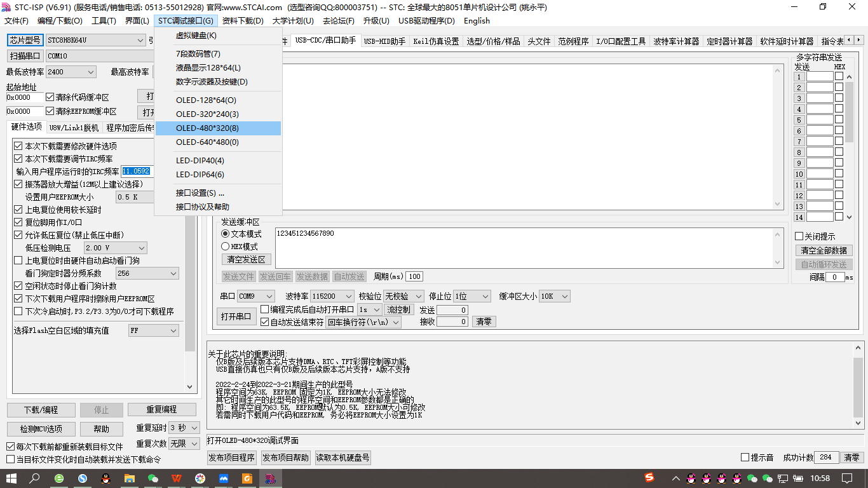Image resolution: width=868 pixels, height=488 pixels.
Task: Open the blue Sogou browser taskbar icon
Action: tap(83, 478)
